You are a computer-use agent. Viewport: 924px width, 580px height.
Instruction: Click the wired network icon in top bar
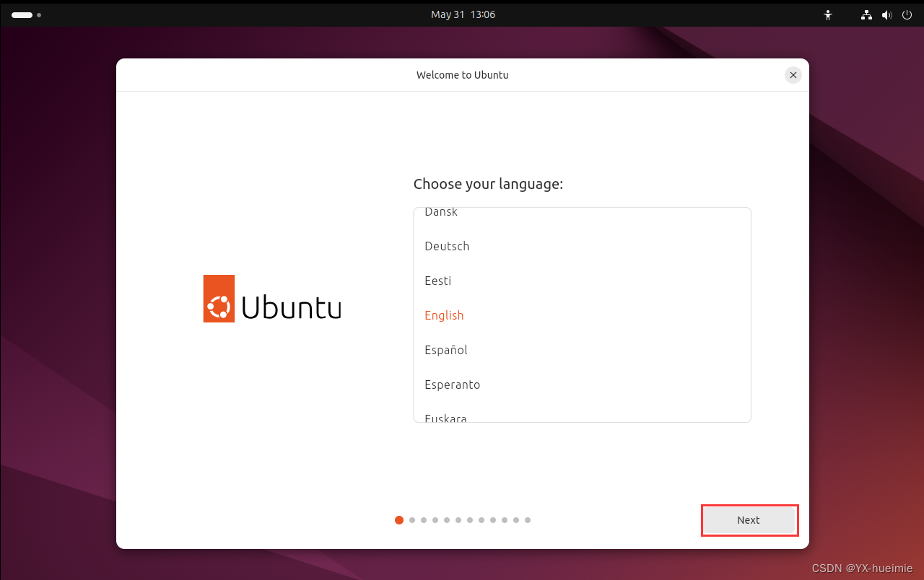pos(867,14)
